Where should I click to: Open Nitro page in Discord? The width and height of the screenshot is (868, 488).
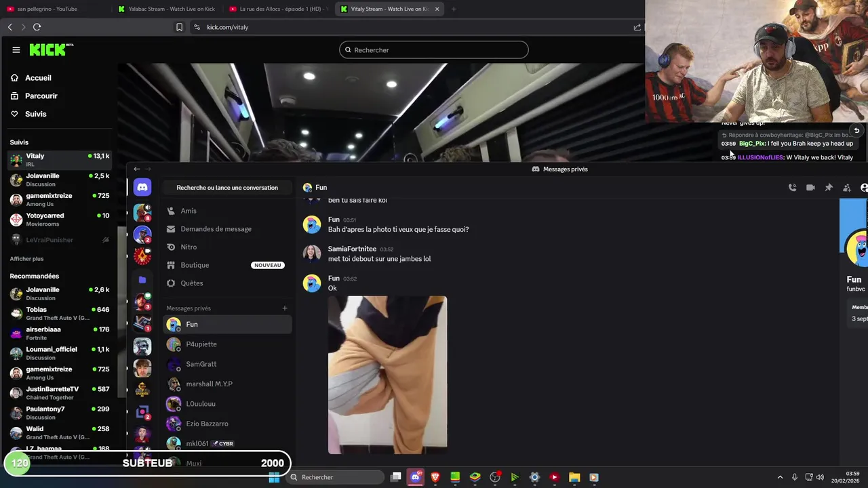tap(227, 247)
